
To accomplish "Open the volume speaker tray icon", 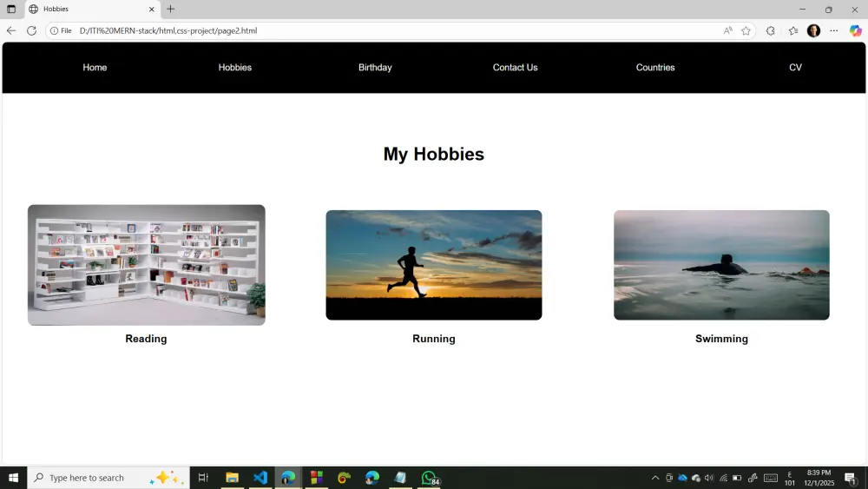I will (709, 478).
